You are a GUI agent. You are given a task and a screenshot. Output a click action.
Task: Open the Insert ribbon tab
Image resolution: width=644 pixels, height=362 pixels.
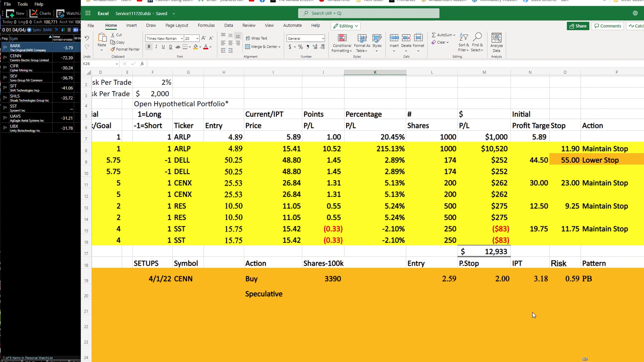click(x=131, y=25)
